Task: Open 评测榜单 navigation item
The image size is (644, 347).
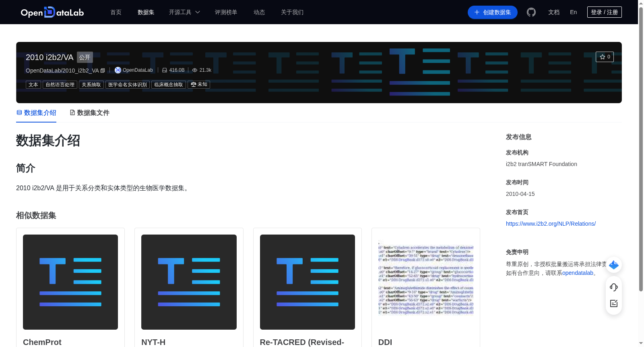Action: 226,12
